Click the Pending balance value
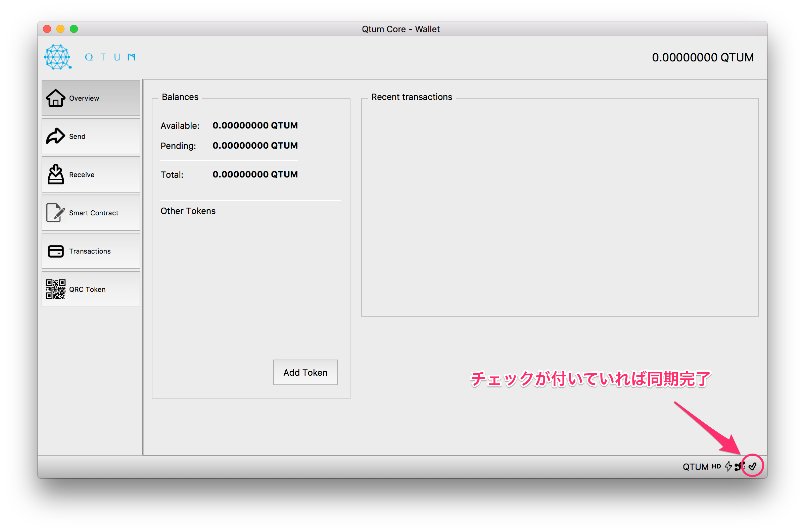This screenshot has width=805, height=532. 256,146
